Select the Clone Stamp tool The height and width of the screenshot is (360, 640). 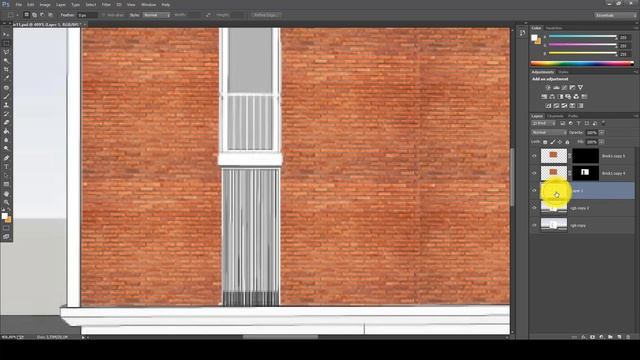point(6,105)
